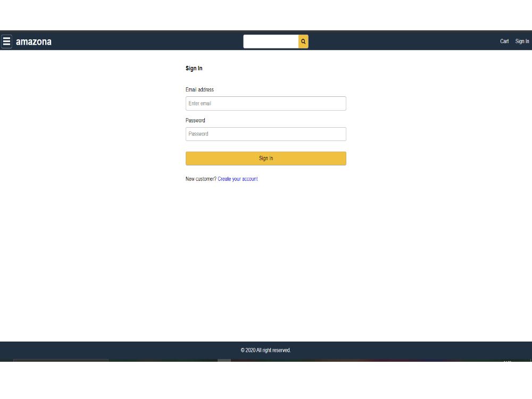Click the menu icon on the left navbar
Image resolution: width=532 pixels, height=399 pixels.
point(6,41)
